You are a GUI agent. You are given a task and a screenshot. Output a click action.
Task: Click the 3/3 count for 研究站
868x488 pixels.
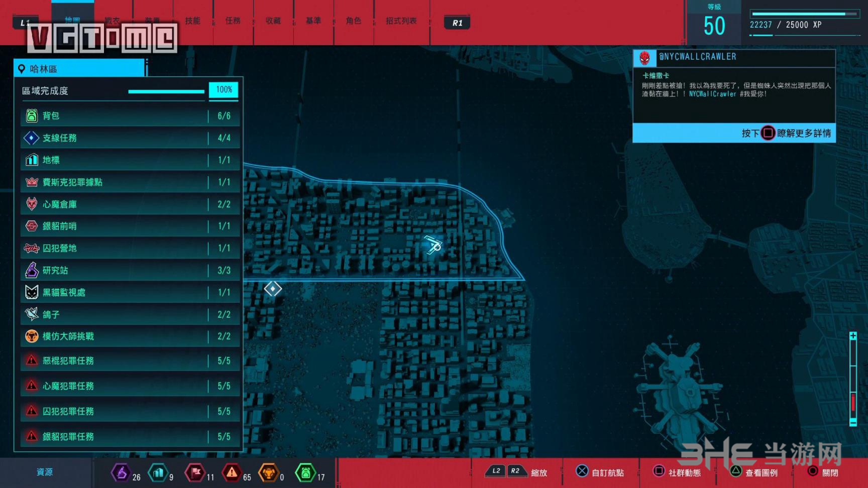click(x=224, y=270)
